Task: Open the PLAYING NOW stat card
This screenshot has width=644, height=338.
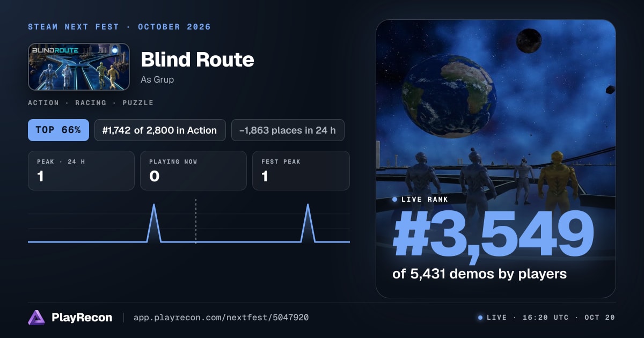Action: pos(193,171)
